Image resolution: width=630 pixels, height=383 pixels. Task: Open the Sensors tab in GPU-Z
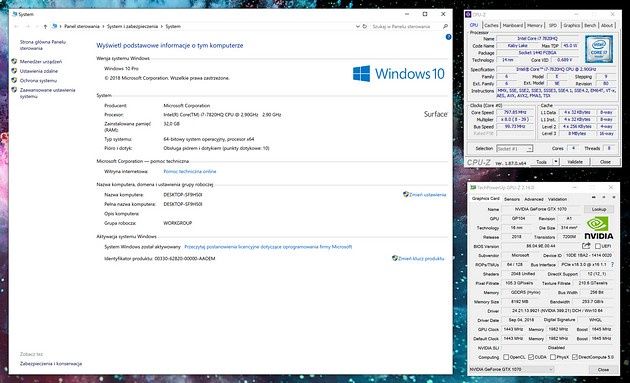click(511, 199)
